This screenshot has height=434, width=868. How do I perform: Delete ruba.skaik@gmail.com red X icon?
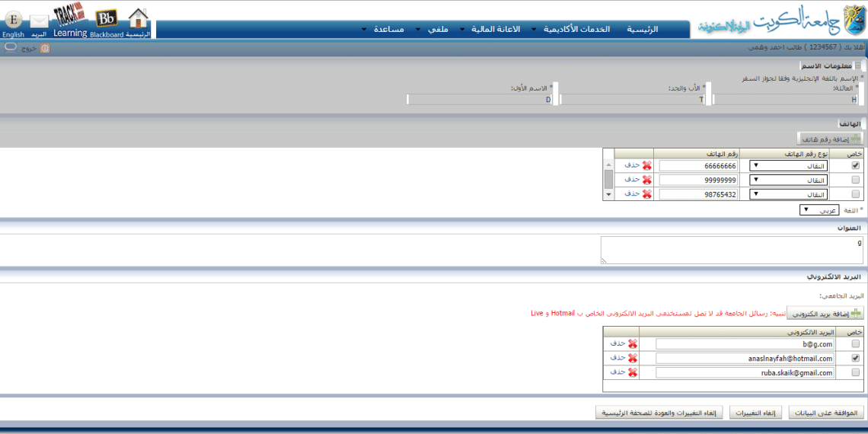[x=632, y=372]
